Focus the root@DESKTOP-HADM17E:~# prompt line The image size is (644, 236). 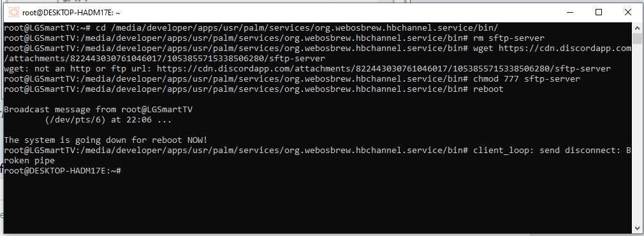click(x=62, y=171)
